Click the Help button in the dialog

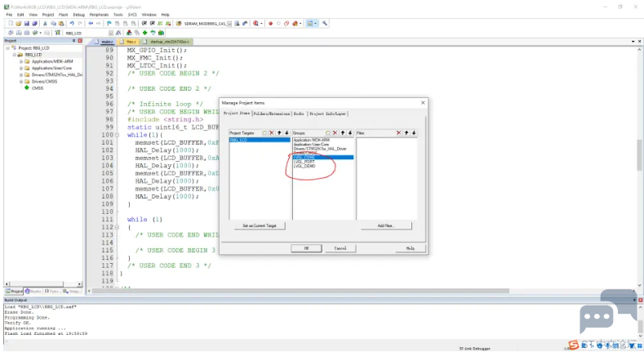point(411,248)
